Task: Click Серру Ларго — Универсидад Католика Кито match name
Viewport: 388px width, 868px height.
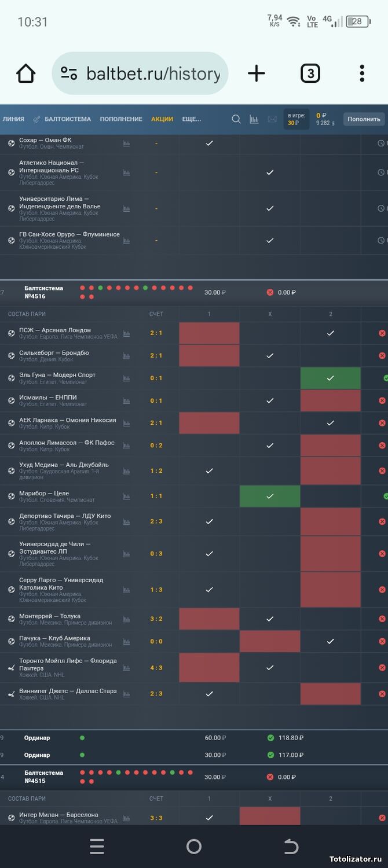Action: [61, 584]
